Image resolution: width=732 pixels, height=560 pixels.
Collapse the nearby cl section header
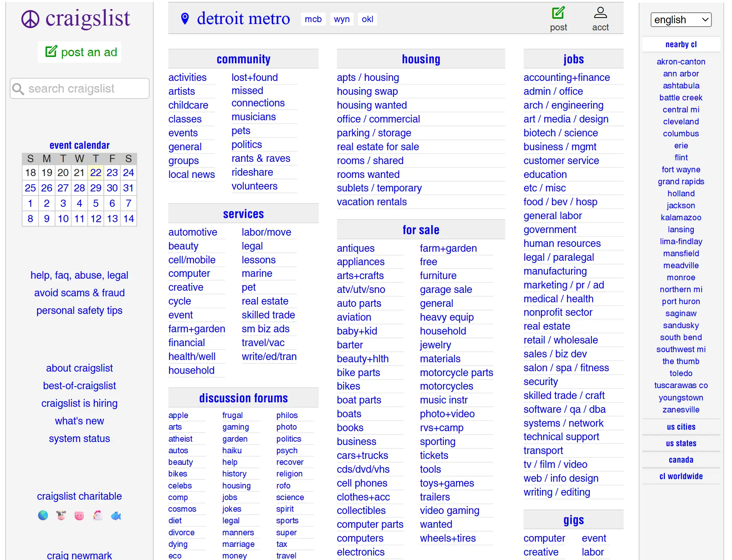coord(681,44)
